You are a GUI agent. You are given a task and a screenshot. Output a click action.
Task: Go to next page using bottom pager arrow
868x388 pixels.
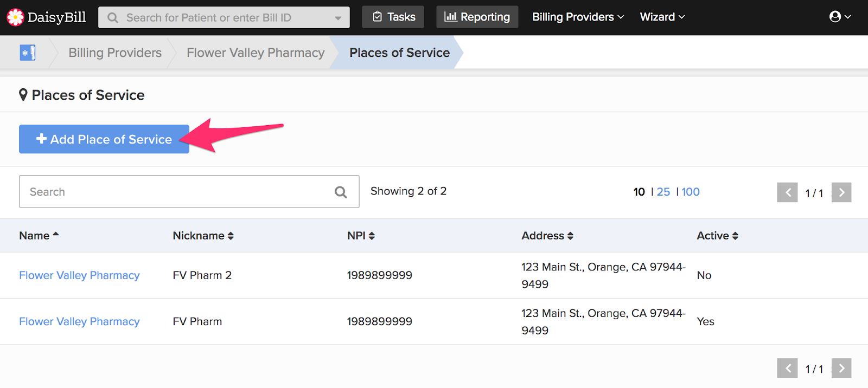[x=841, y=368]
